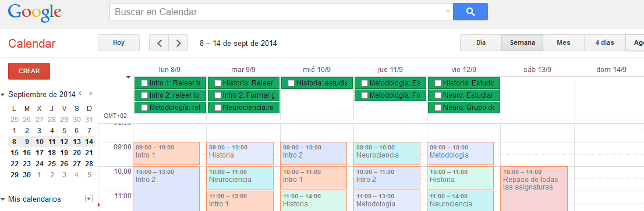Check the 'Historia: estudia' Wednesday task
This screenshot has width=644, height=211.
291,83
